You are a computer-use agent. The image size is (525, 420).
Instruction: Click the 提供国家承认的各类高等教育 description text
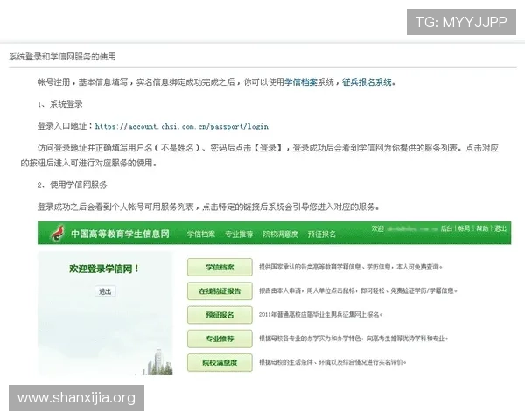coord(351,267)
